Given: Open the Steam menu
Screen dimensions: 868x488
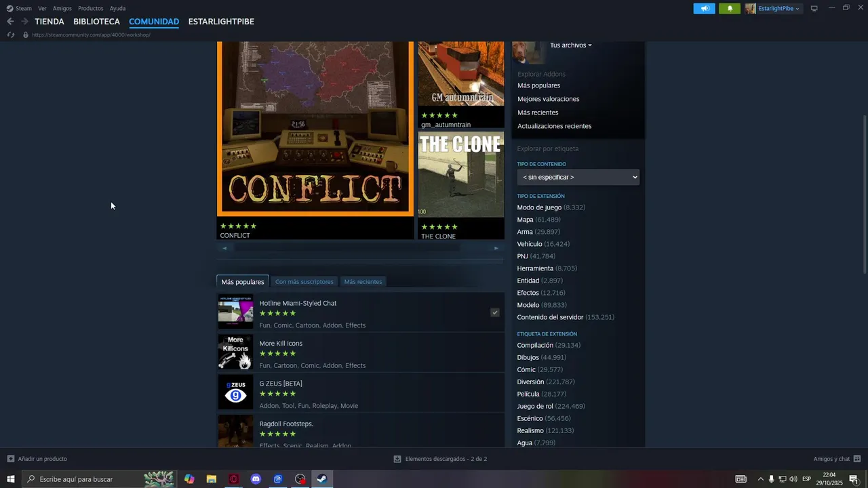Looking at the screenshot, I should (x=24, y=8).
